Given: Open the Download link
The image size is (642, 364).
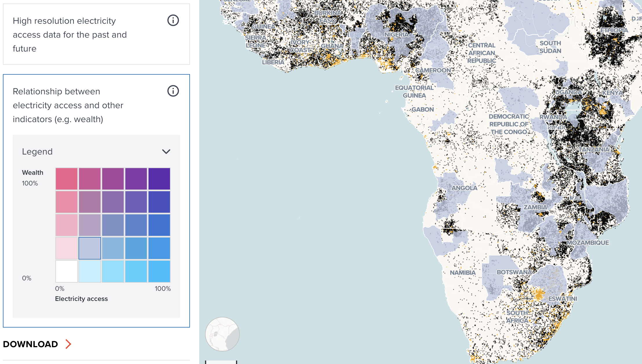Looking at the screenshot, I should 31,344.
